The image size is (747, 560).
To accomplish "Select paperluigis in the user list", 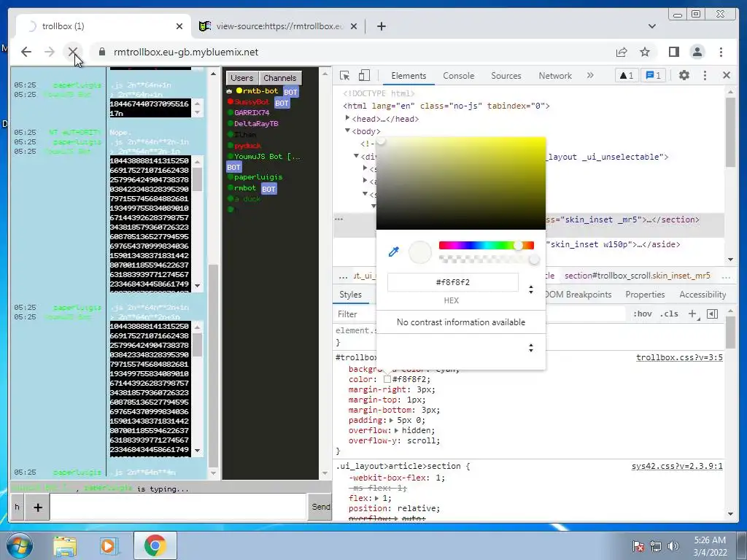I will pos(258,176).
